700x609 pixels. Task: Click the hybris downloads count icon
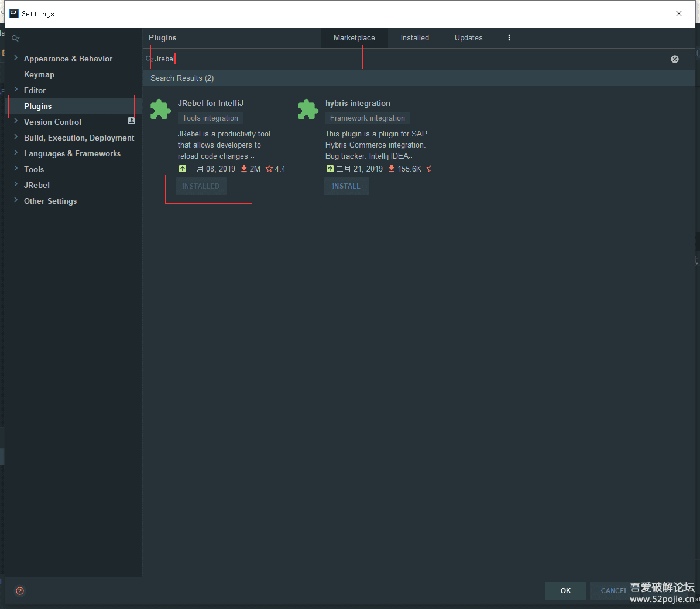392,169
